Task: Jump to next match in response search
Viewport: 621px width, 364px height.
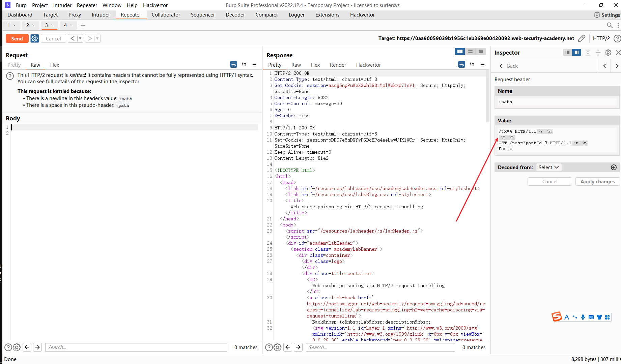Action: 298,347
